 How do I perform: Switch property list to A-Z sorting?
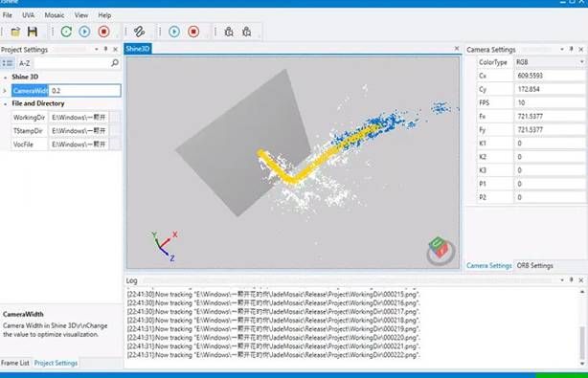(x=24, y=63)
